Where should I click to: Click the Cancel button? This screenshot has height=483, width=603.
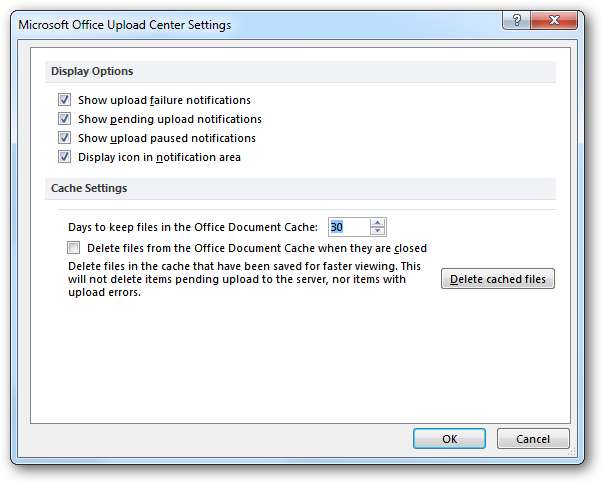tap(532, 438)
